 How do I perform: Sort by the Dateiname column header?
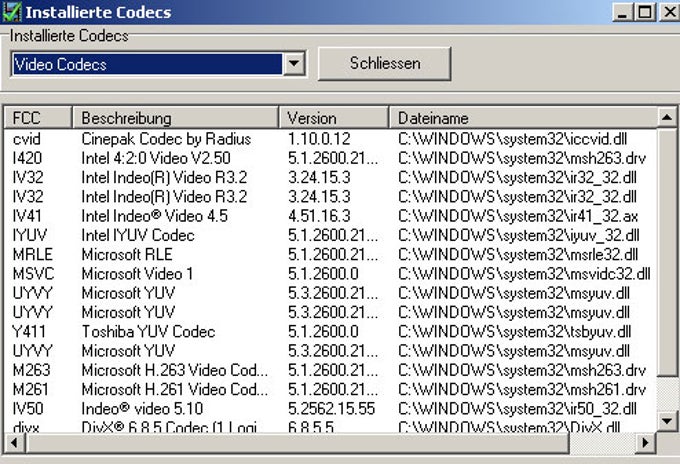523,118
